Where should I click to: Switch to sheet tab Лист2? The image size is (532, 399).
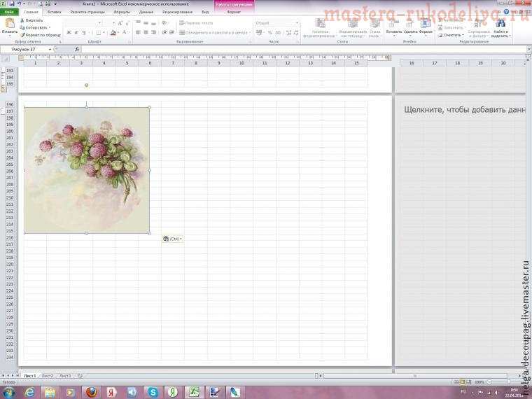[47, 376]
